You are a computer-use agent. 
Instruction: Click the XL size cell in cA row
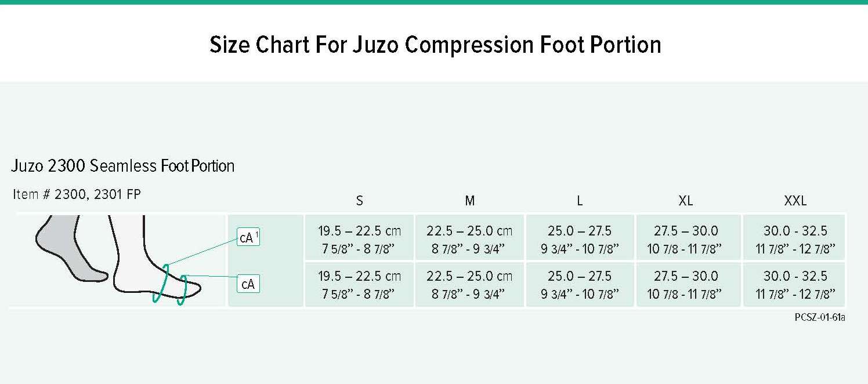click(685, 285)
